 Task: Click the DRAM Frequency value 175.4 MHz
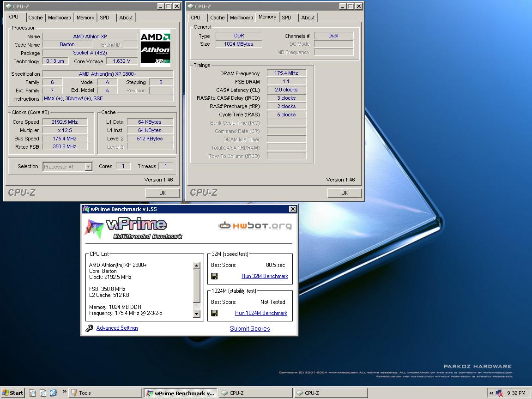click(x=286, y=73)
